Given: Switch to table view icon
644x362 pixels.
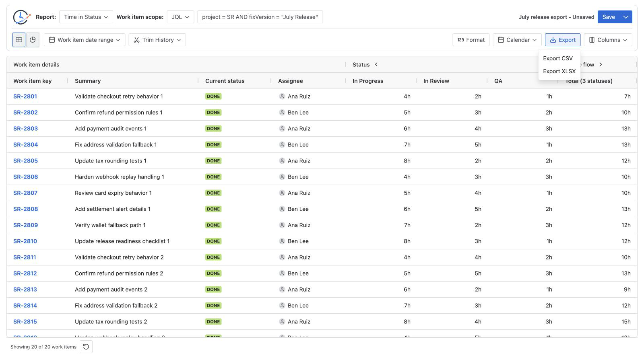Looking at the screenshot, I should (19, 40).
